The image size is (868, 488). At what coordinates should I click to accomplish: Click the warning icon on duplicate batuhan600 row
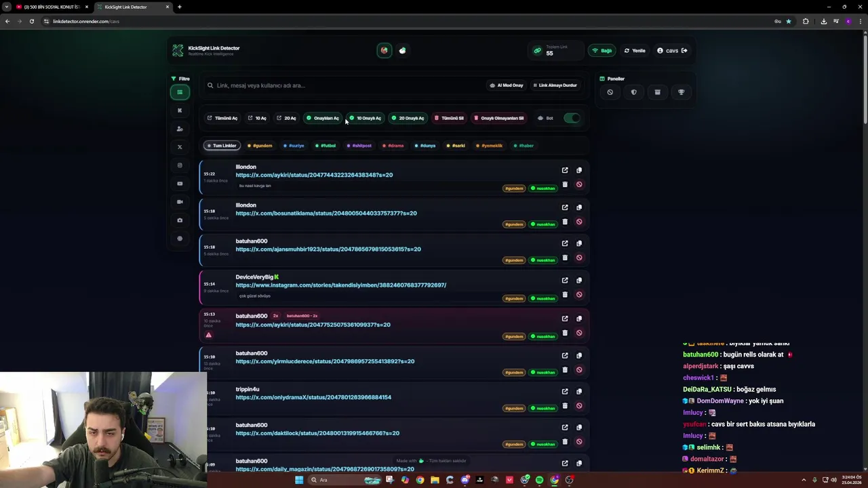click(209, 335)
